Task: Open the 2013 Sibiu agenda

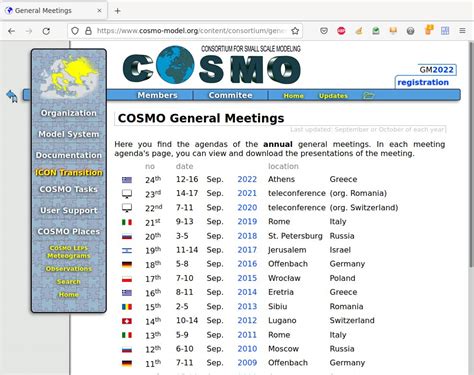Action: coord(247,307)
